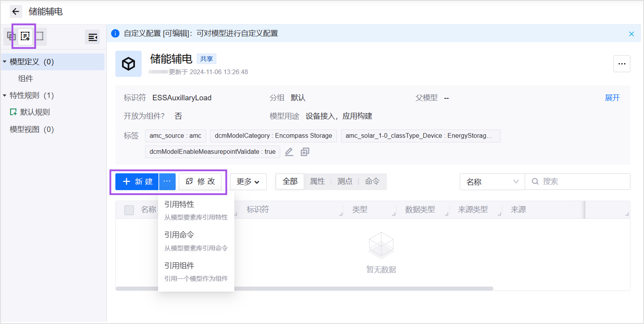This screenshot has height=324, width=644.
Task: Choose 引用组件 from the menu
Action: pos(179,265)
